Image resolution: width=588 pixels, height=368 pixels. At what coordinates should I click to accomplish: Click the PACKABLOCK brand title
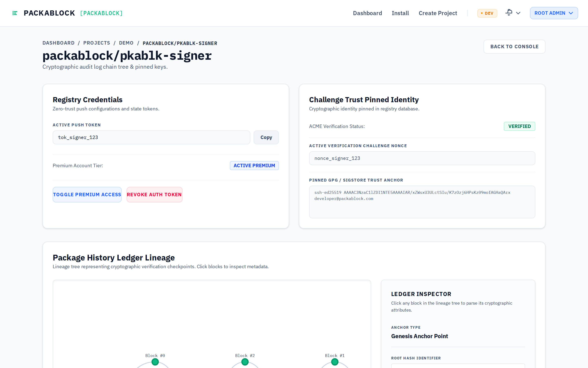coord(49,13)
